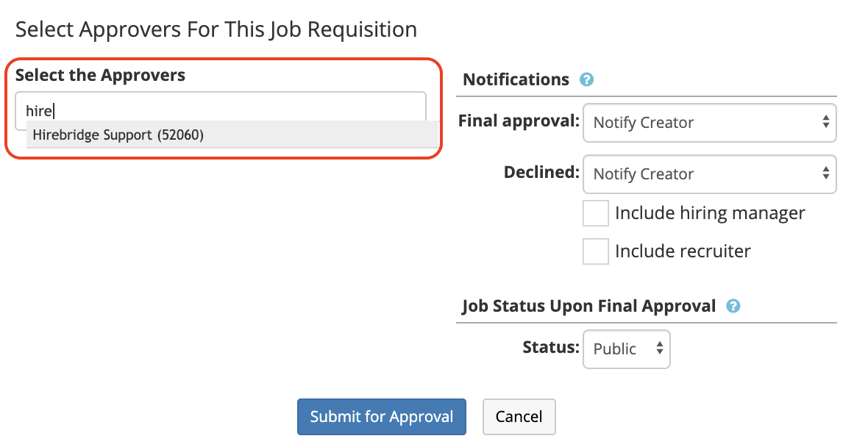The height and width of the screenshot is (447, 868).
Task: Open the Status dropdown showing Public
Action: click(x=627, y=348)
